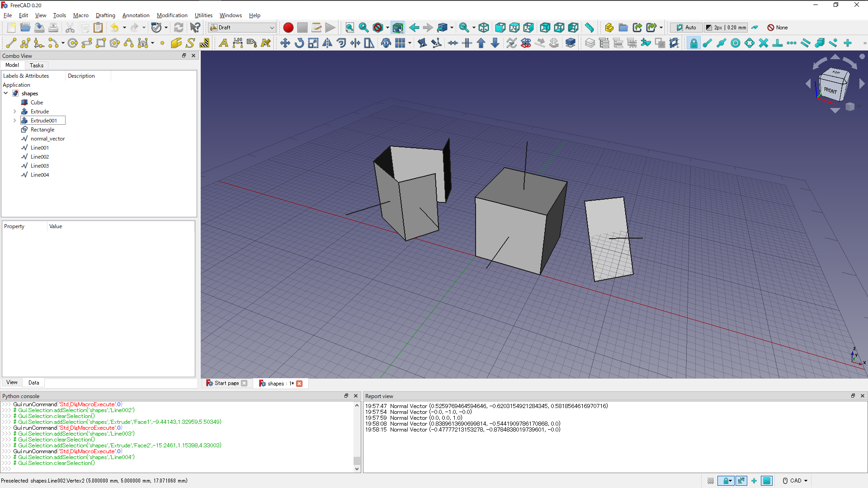Open the Drafting menu

tap(105, 15)
